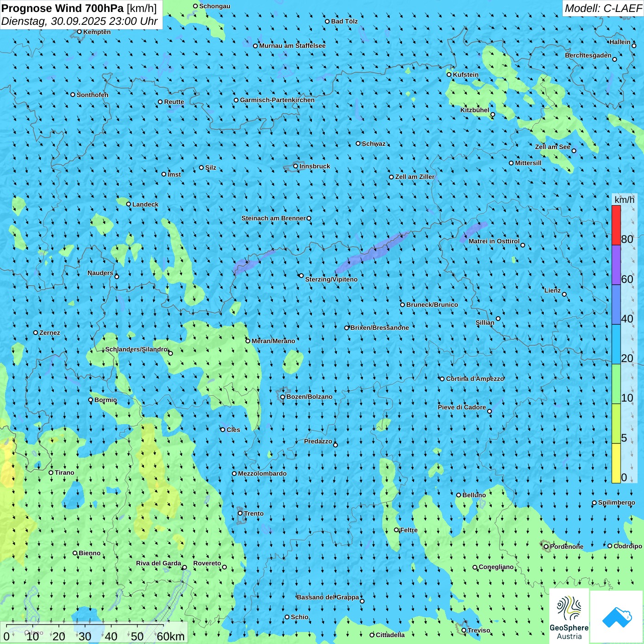Click the Innsbruck city marker

(x=296, y=166)
